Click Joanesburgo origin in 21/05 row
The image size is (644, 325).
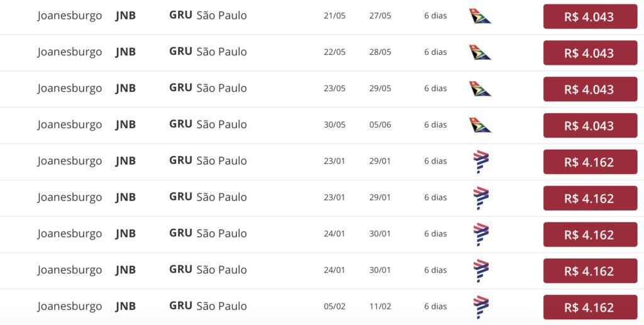coord(69,16)
